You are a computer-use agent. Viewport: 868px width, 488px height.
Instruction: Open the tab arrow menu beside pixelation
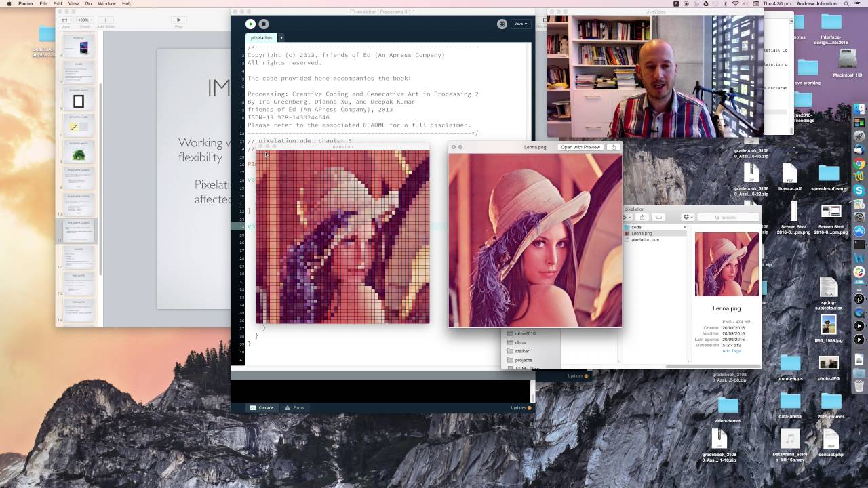pos(281,38)
